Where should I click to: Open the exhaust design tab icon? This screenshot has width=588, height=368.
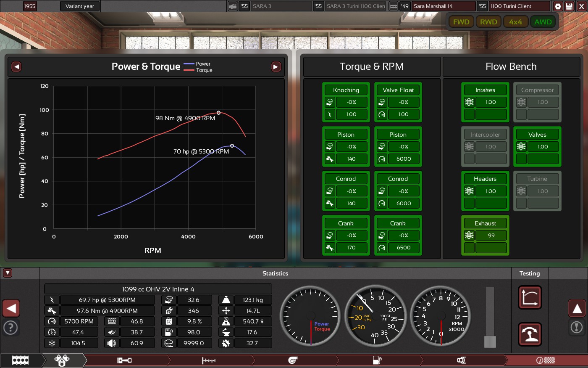461,360
